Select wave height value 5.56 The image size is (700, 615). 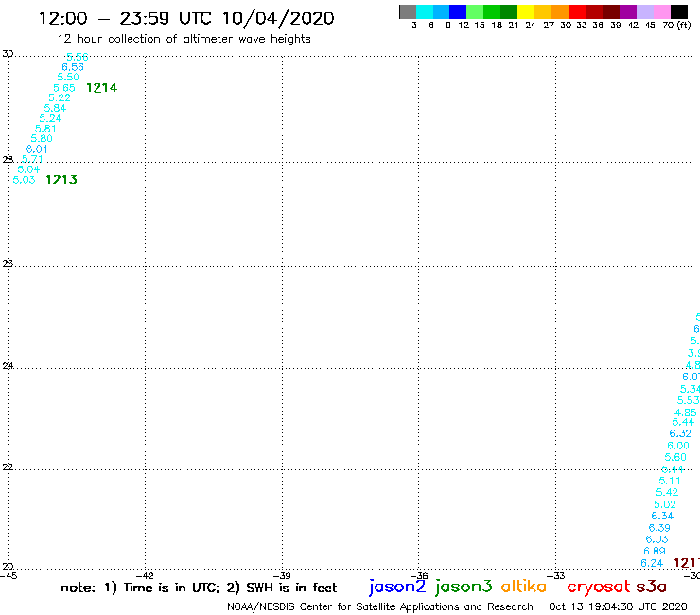pos(78,57)
